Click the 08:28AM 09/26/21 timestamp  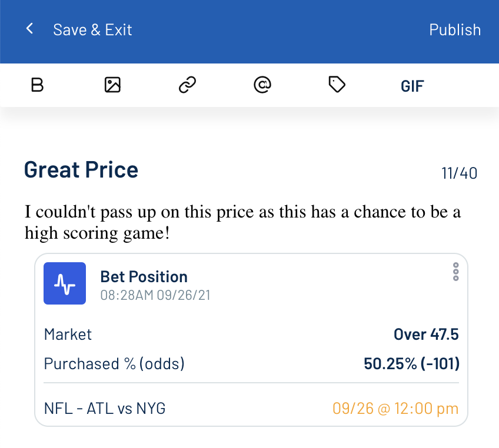pos(155,295)
